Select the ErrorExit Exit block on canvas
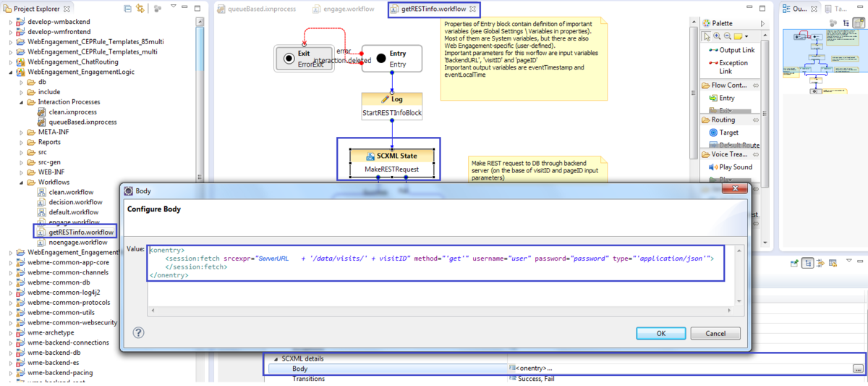868x386 pixels. pyautogui.click(x=304, y=58)
